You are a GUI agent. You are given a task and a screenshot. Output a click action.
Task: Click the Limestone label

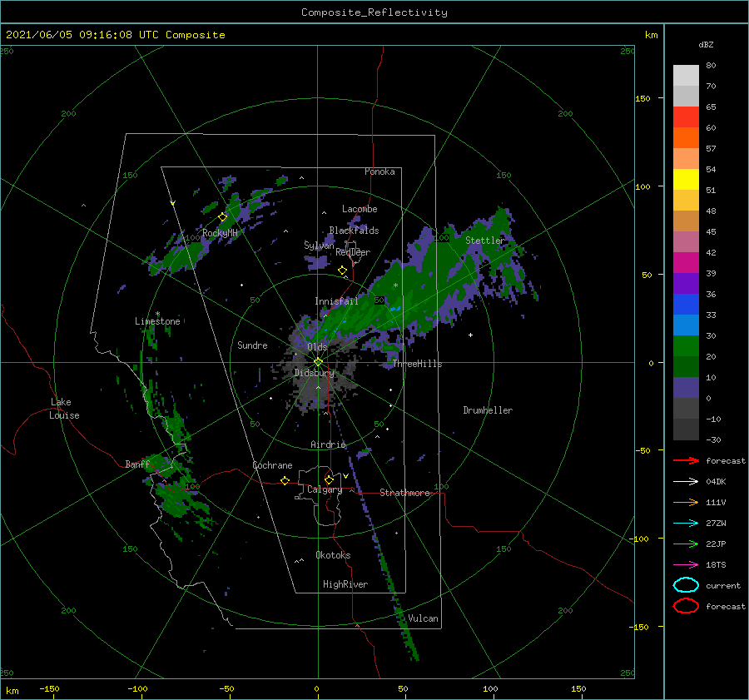point(157,321)
